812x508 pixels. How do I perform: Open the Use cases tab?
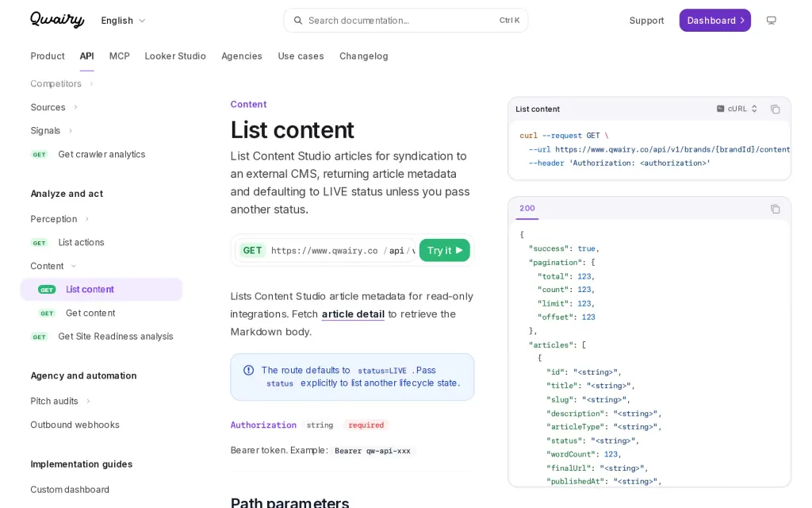coord(301,56)
